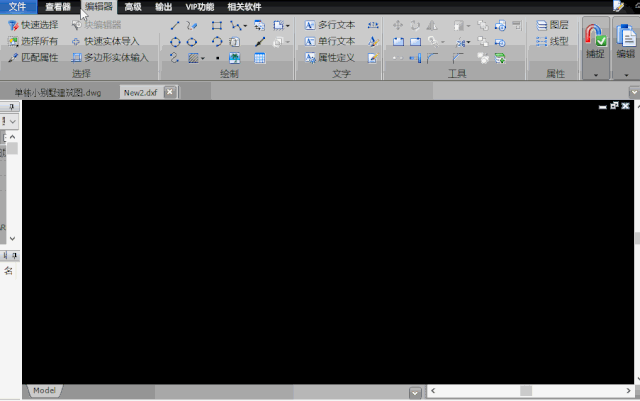640x401 pixels.
Task: Click the horizontal scrollbar thumb
Action: tap(525, 390)
